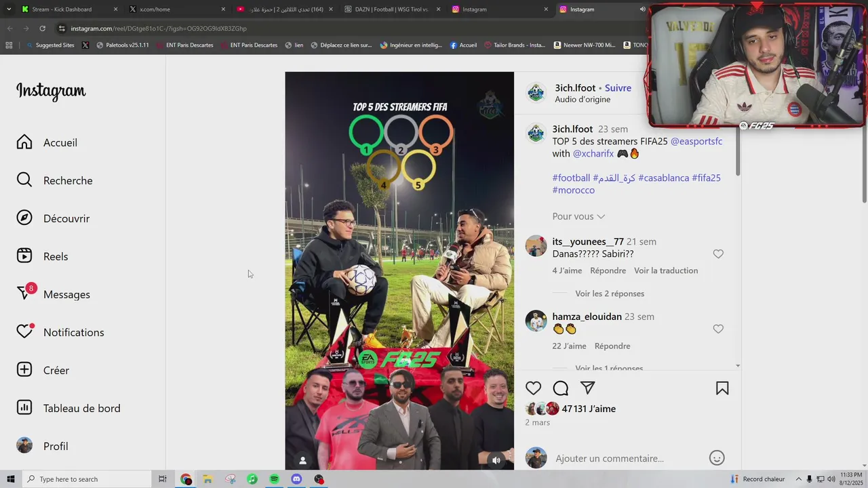Viewport: 868px width, 488px height.
Task: Share the reel via paper plane icon
Action: (588, 388)
